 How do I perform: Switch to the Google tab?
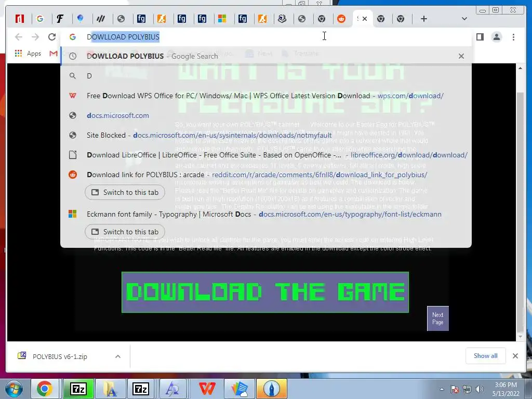tap(40, 19)
